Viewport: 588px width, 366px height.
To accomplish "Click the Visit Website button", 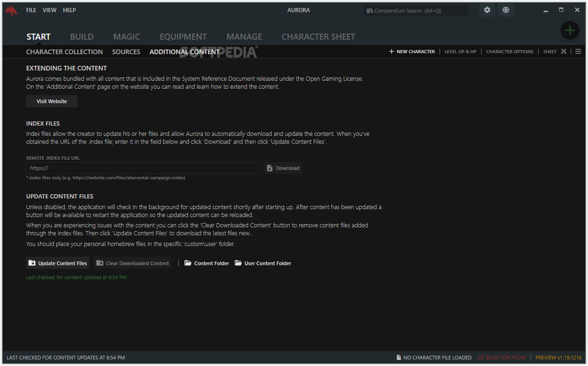I will (52, 101).
